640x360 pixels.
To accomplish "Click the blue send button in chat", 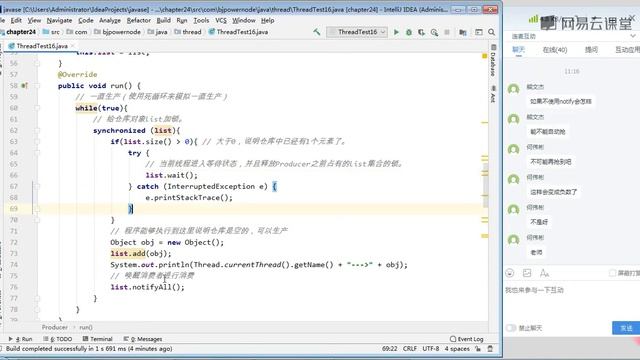I will click(626, 328).
